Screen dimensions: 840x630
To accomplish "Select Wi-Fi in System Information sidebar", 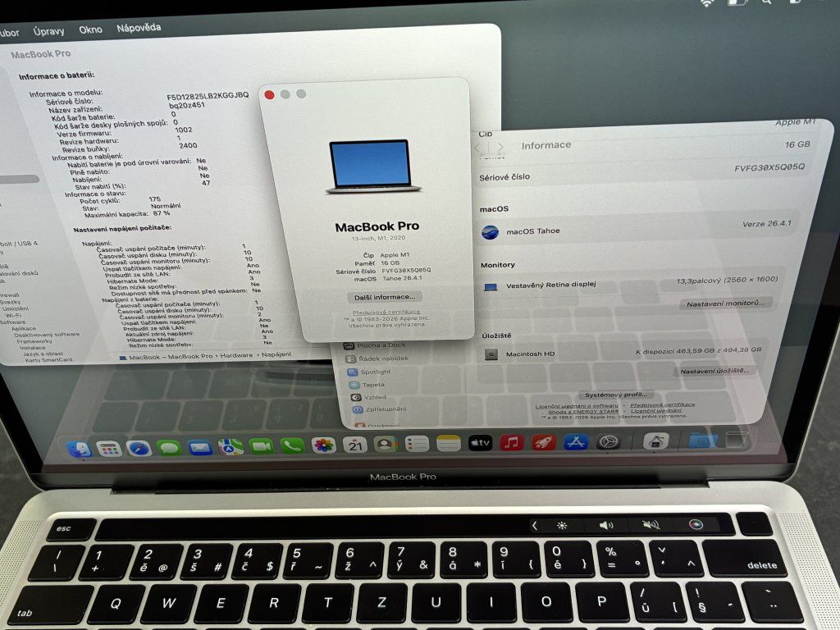I will coord(13,316).
